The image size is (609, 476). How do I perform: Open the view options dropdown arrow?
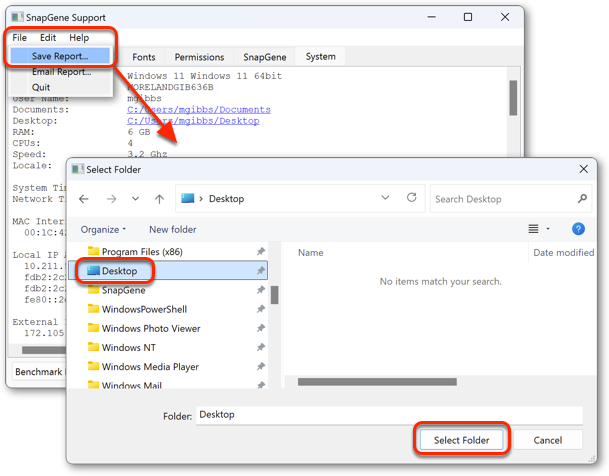[x=548, y=229]
